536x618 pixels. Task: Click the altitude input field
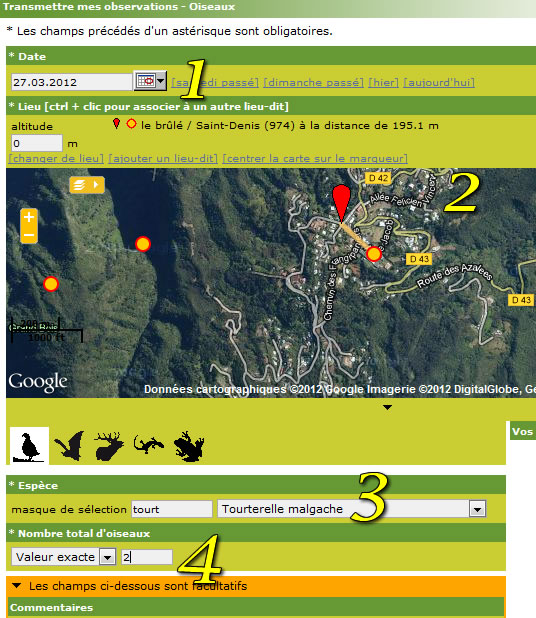[37, 143]
